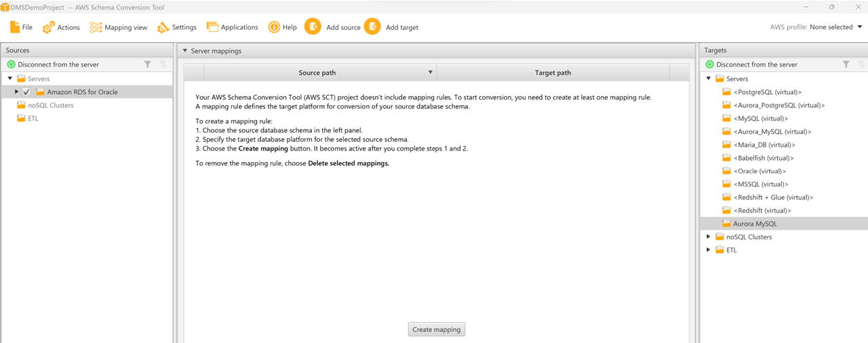Select the noSQL Clusters label in Sources

[x=51, y=105]
